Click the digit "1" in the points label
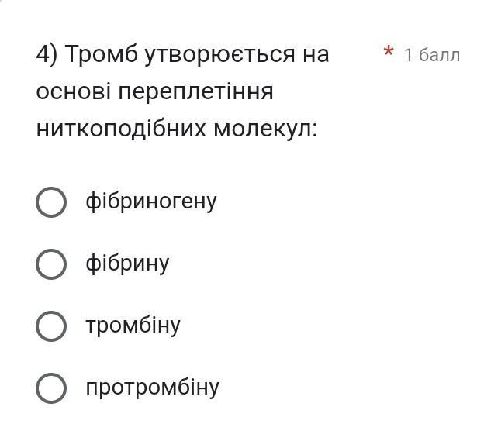The height and width of the screenshot is (448, 477). (x=409, y=54)
